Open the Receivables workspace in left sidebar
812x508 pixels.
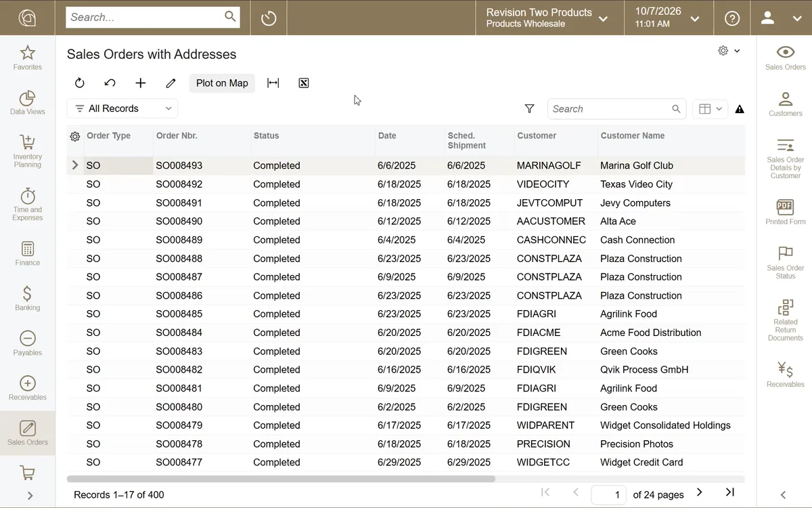28,388
